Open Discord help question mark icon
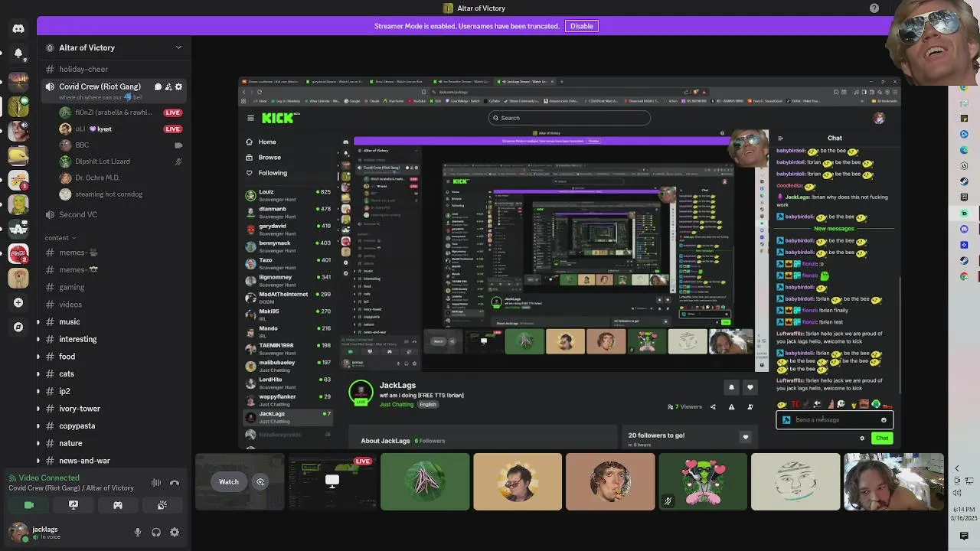980x551 pixels. point(874,8)
